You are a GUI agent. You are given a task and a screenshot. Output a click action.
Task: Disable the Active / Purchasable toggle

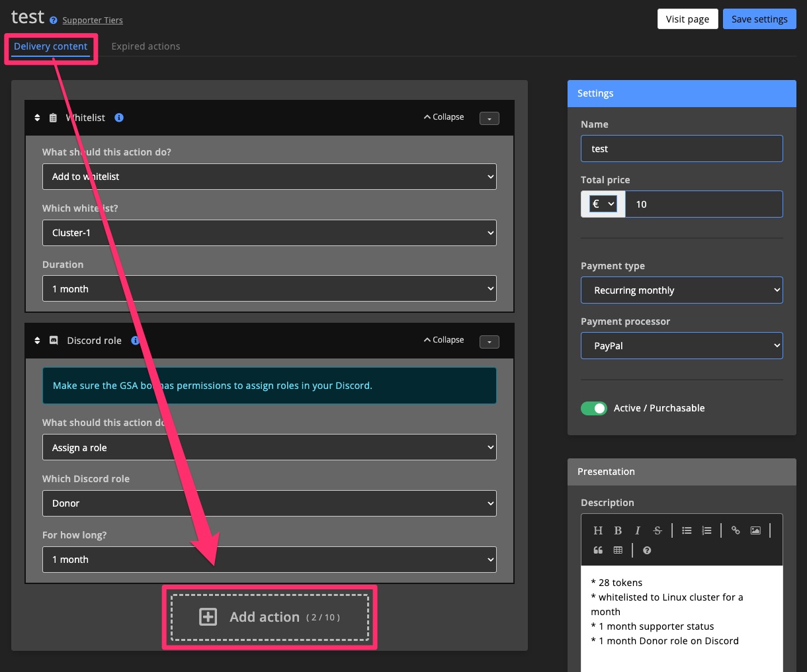[593, 408]
